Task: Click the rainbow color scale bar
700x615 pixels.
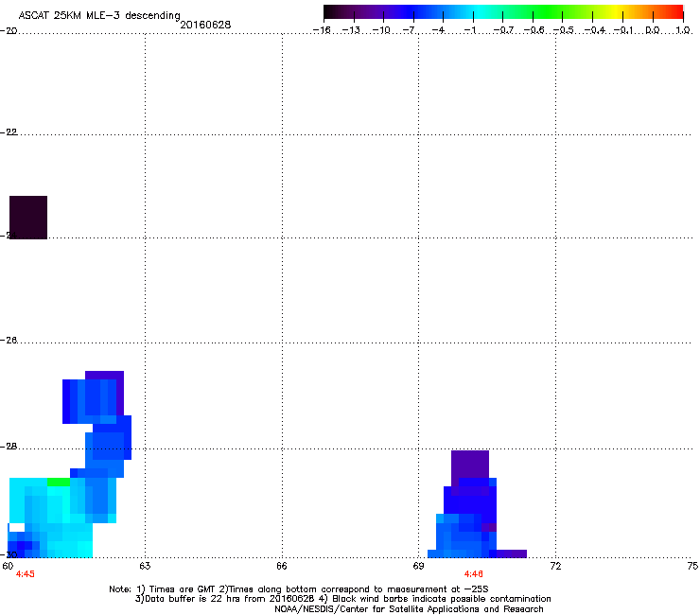Action: coord(503,11)
